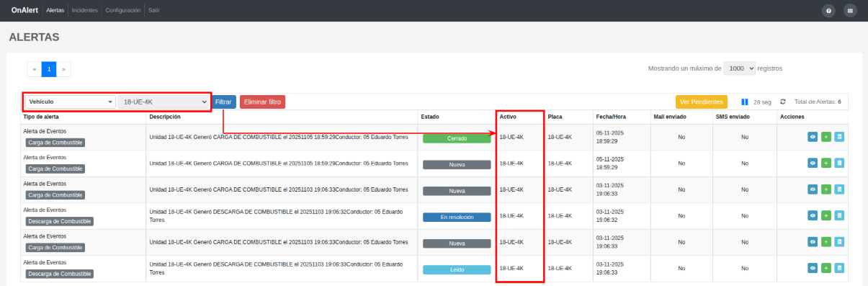
Task: Open the document icon on the Cerrado alert row
Action: [x=839, y=137]
